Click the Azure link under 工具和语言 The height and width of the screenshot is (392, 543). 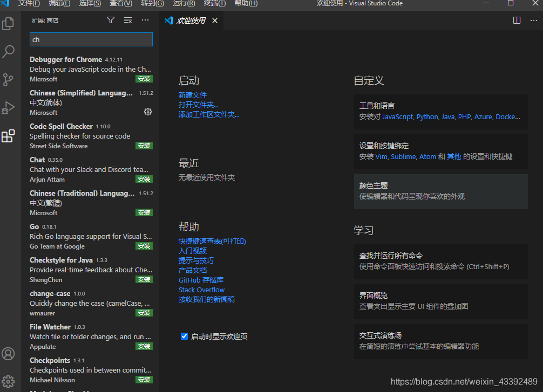tap(483, 117)
